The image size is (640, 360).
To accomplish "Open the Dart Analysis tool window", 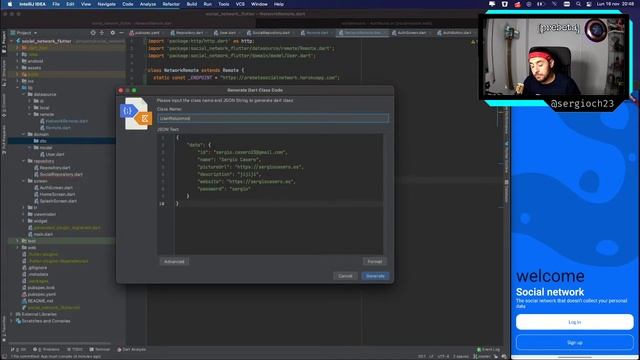I will pos(132,349).
